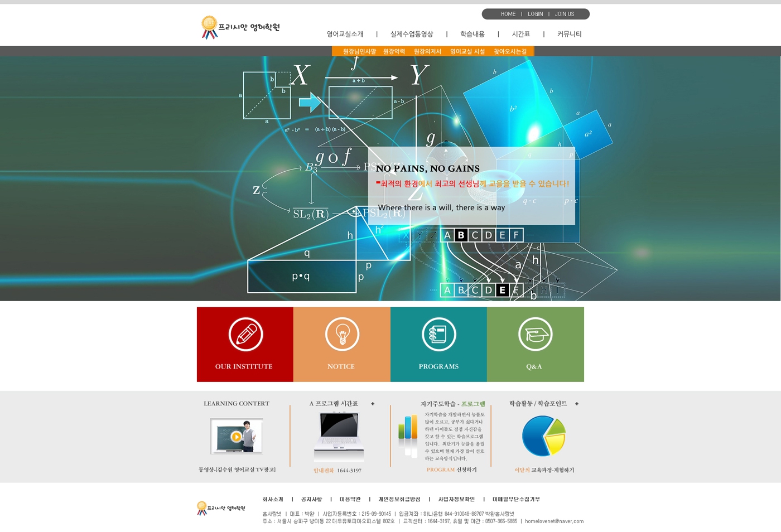Open the 시간표 menu
781x532 pixels.
click(521, 34)
